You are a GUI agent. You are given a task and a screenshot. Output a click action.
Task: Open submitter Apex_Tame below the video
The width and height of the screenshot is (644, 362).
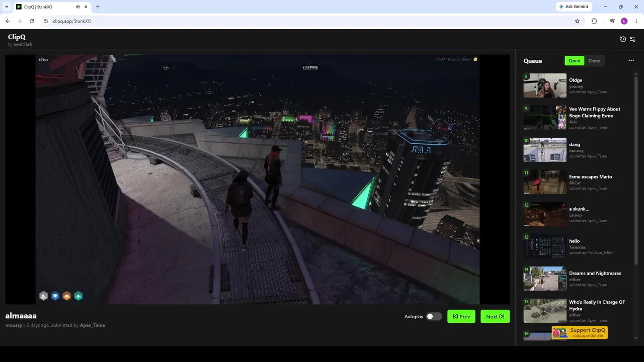click(x=93, y=325)
